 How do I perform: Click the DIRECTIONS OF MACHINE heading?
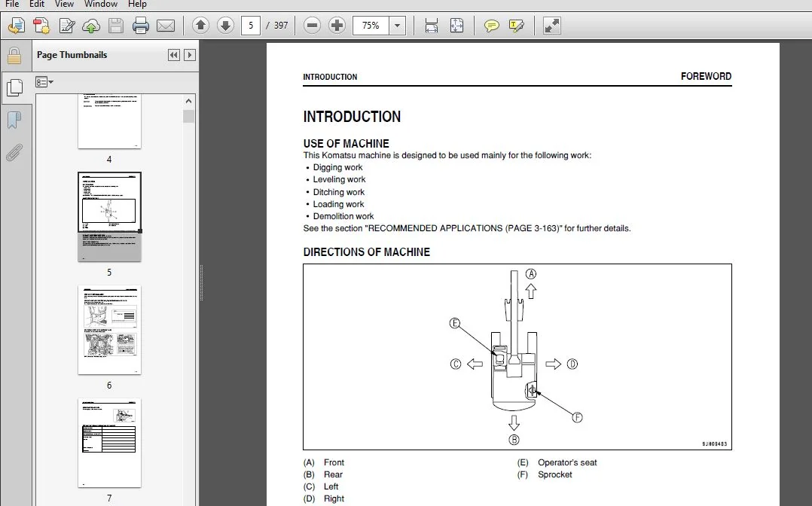[x=367, y=252]
